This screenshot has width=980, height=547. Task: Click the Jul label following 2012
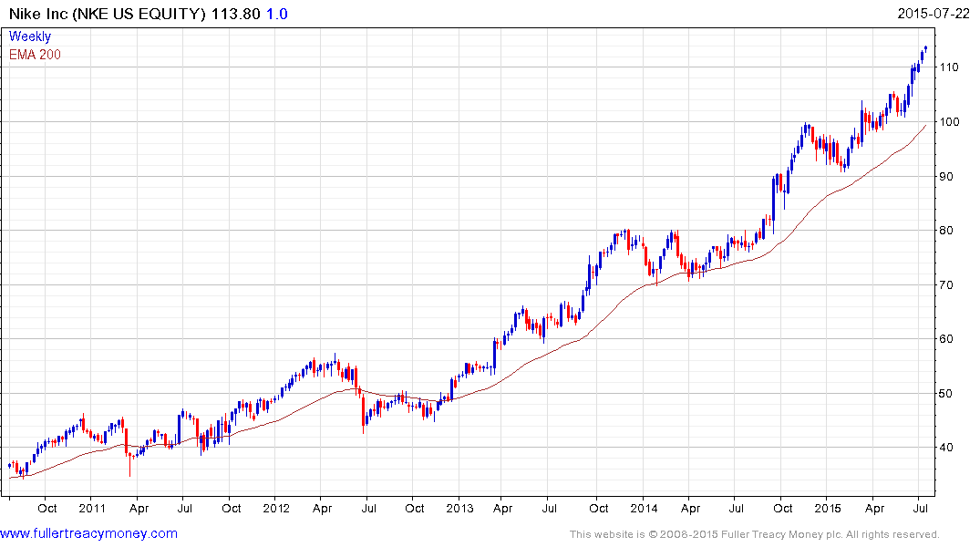coord(368,508)
